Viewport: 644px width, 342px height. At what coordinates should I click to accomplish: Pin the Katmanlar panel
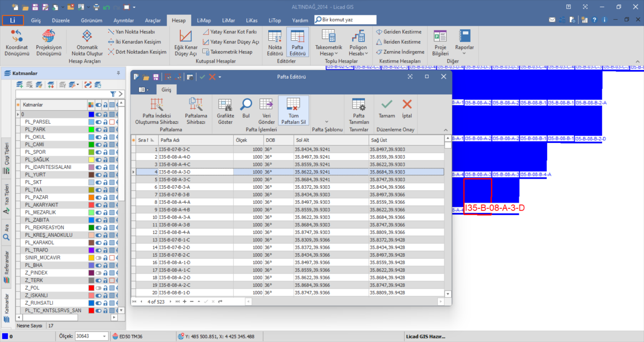point(118,73)
